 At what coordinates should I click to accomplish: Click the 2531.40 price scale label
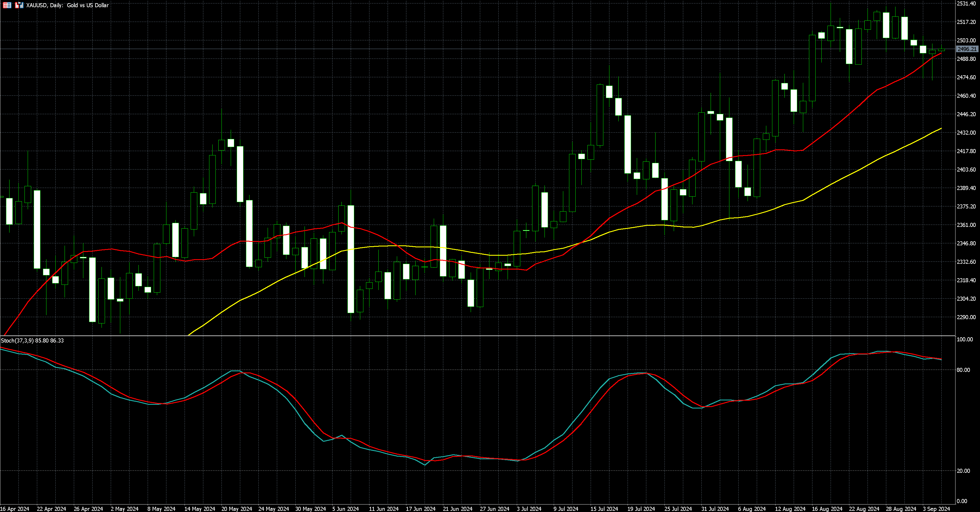pos(966,3)
